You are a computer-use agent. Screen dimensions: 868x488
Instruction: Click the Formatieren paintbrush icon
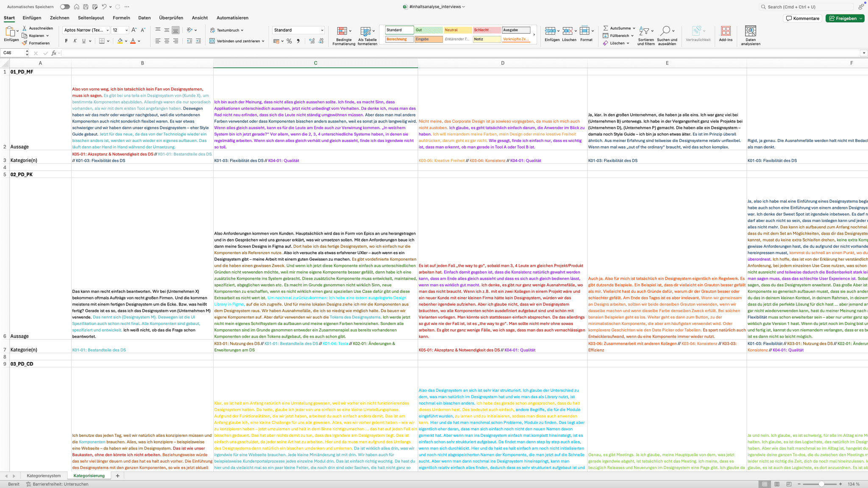pyautogui.click(x=25, y=43)
